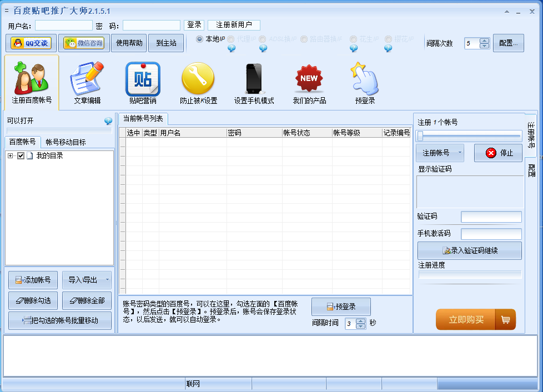Viewport: 543px width, 392px height.
Task: Toggle the 我的目录 checkbox
Action: tap(21, 156)
